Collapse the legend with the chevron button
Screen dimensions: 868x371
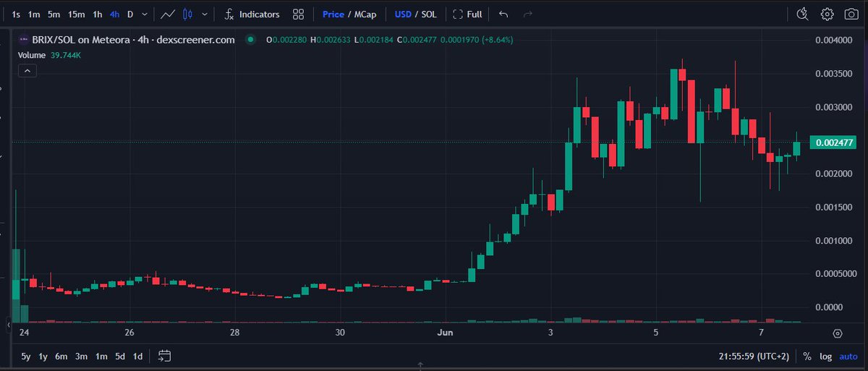(27, 70)
